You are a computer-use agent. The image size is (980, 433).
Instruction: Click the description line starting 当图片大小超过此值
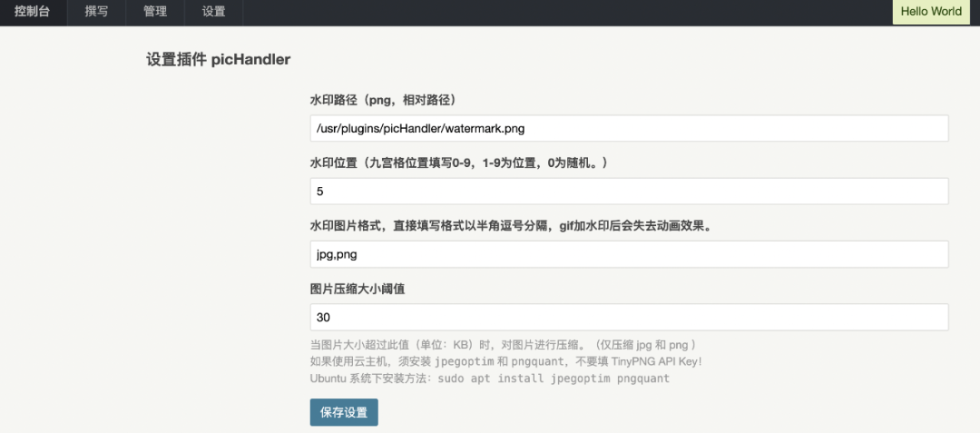coord(504,346)
